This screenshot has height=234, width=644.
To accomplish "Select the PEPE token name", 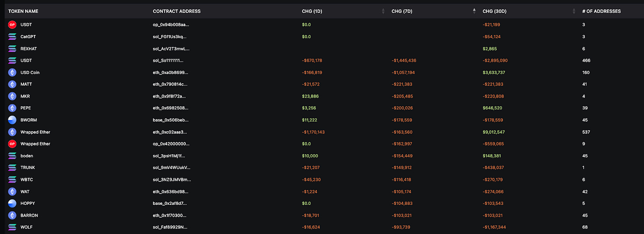I will pyautogui.click(x=26, y=108).
